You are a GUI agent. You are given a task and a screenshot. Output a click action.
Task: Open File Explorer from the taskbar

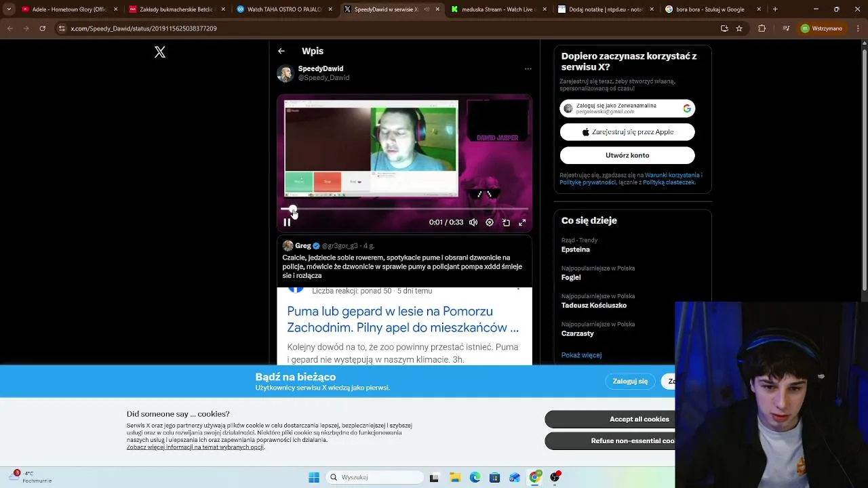[454, 477]
